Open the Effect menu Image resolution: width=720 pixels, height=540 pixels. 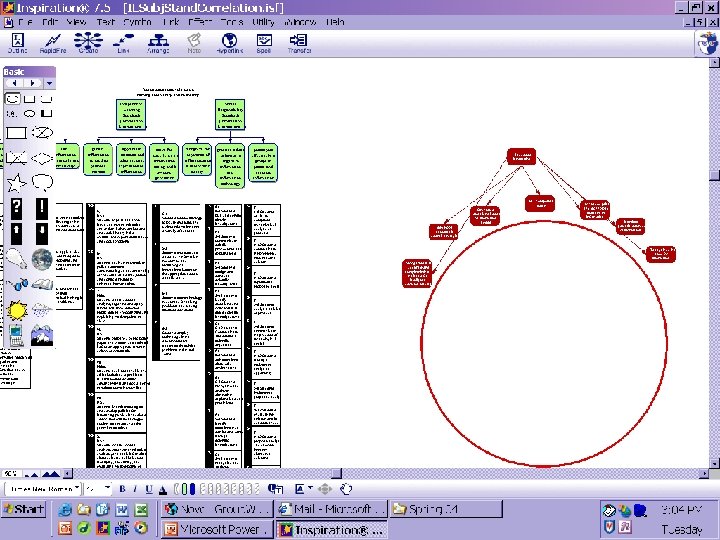200,22
